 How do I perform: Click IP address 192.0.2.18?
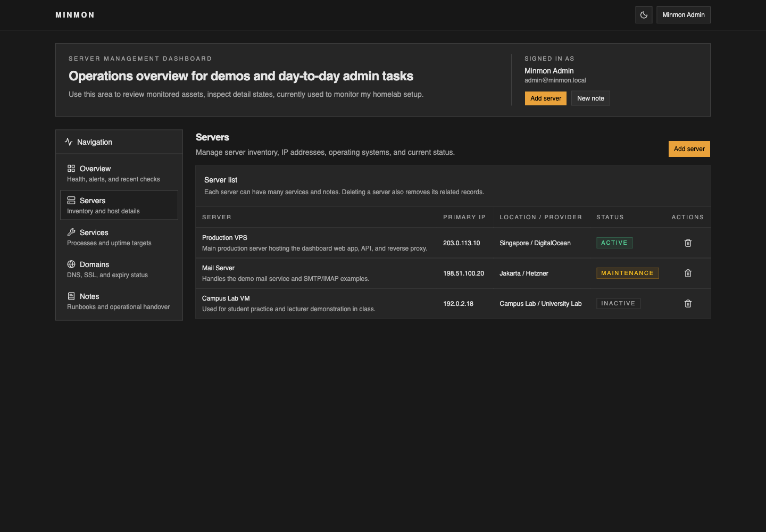point(459,304)
